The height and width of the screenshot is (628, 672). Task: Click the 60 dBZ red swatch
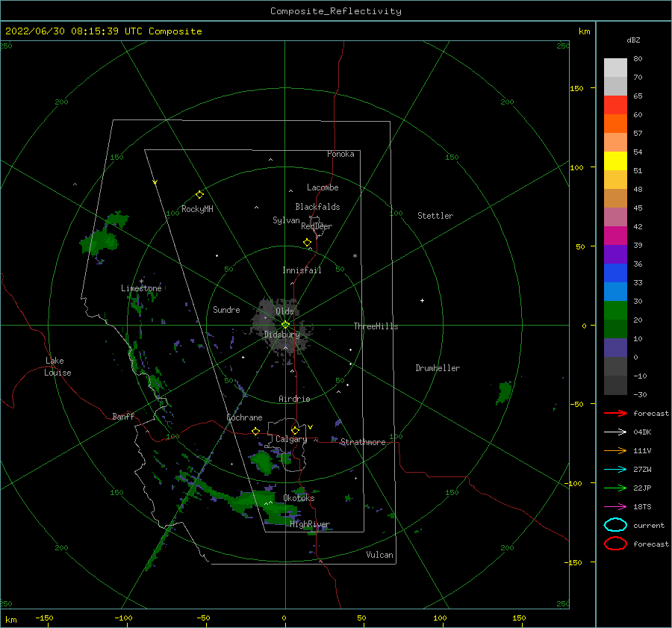click(x=615, y=105)
